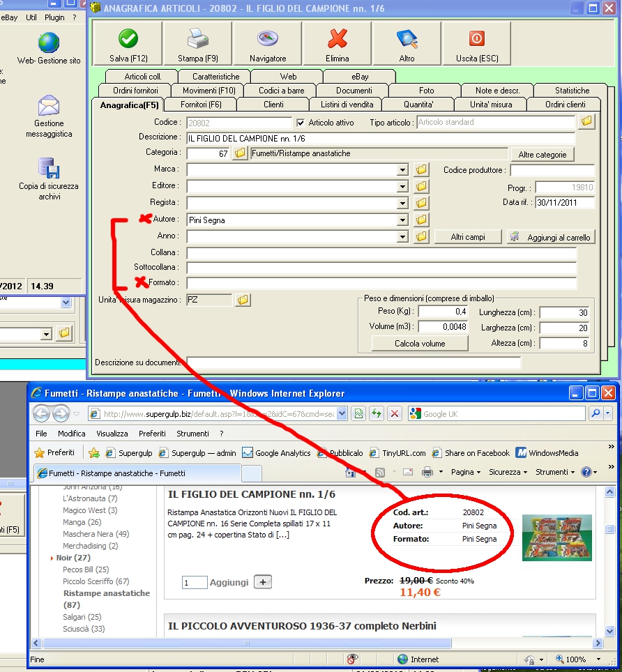Click IE search magnifier button
The height and width of the screenshot is (672, 622).
[596, 413]
